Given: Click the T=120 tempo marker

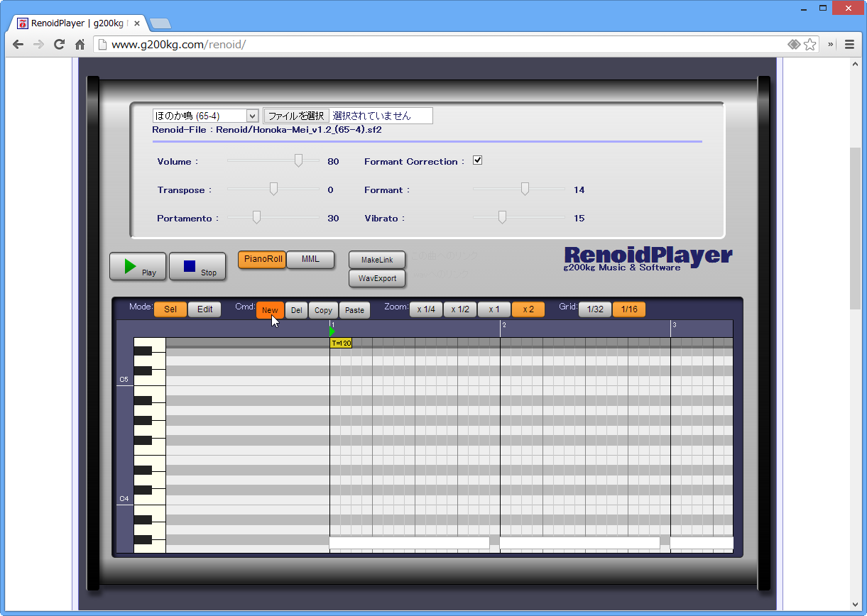Looking at the screenshot, I should 341,343.
